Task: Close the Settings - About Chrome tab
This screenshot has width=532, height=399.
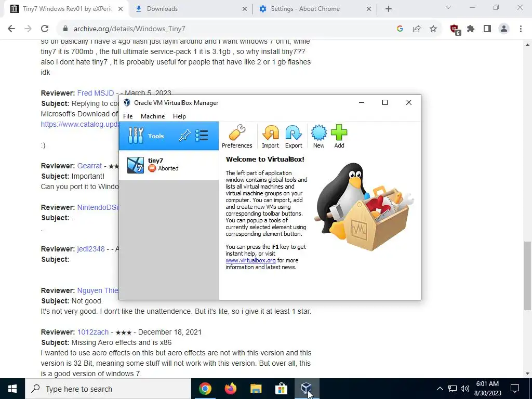Action: click(x=369, y=9)
